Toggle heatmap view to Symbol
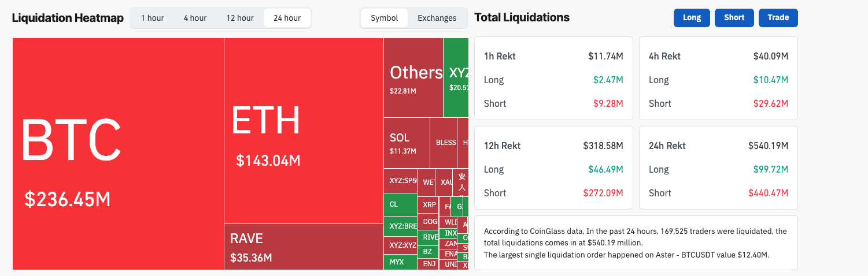This screenshot has height=276, width=868. 385,18
